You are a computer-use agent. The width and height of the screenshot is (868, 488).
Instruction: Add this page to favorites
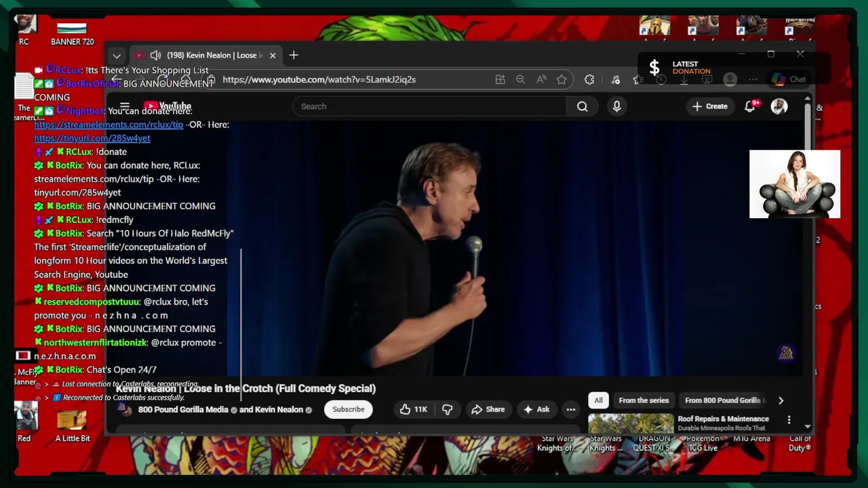pos(561,79)
